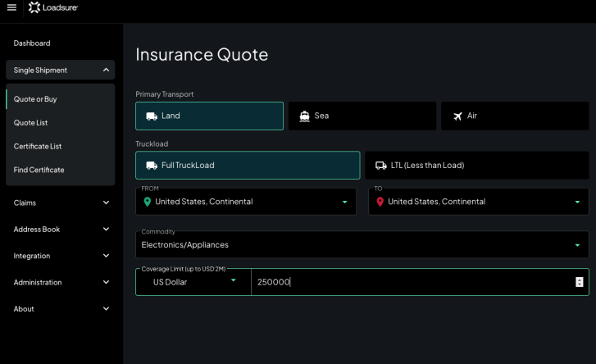Click the hamburger menu icon

(11, 7)
